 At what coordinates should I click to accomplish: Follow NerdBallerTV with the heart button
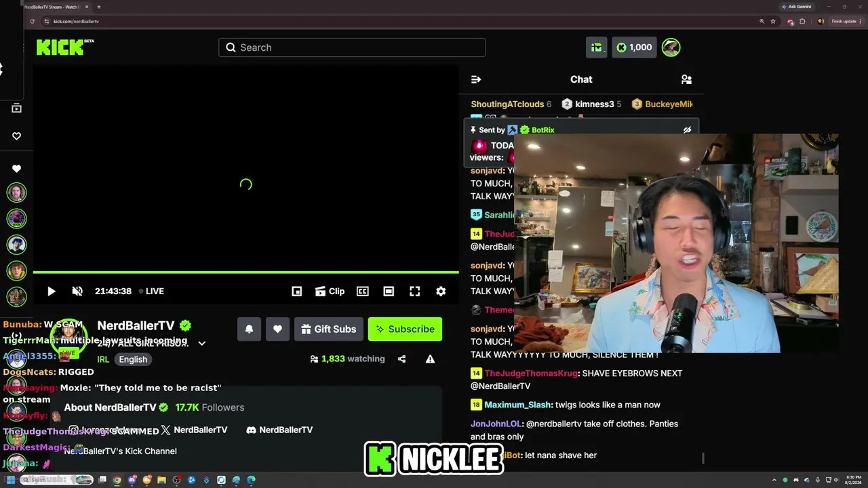click(x=277, y=329)
